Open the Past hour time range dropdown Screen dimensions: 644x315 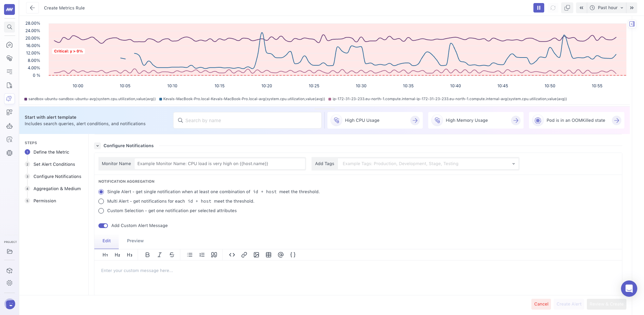607,8
